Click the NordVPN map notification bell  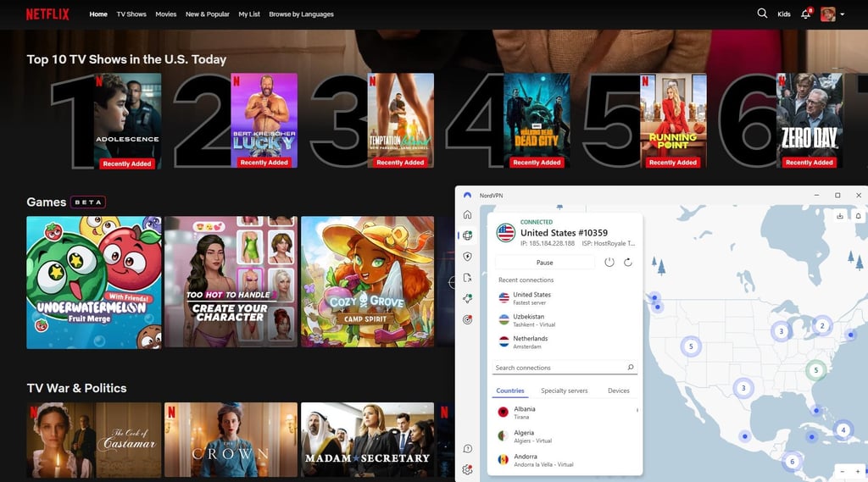(858, 216)
